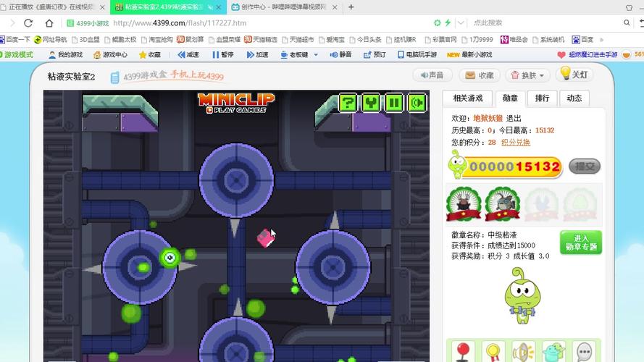Show more bookmarks with double chevron
Screen dimensions: 644x362
[x=601, y=40]
